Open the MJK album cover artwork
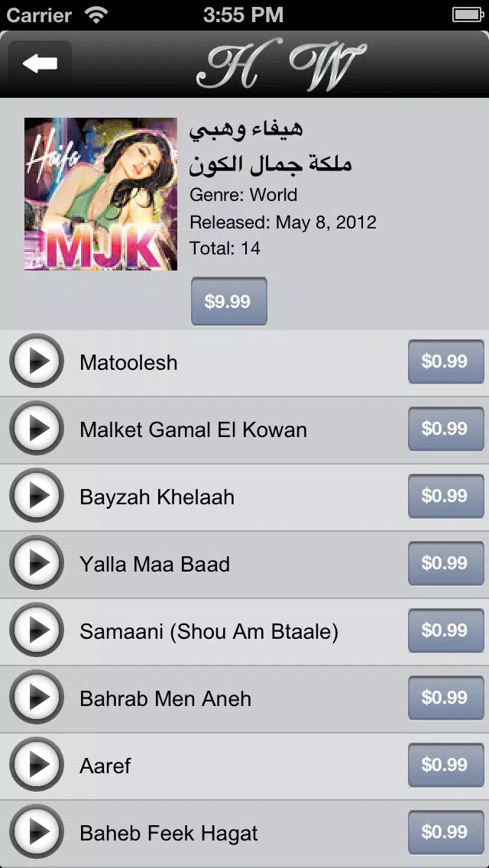Viewport: 489px width, 868px height. tap(101, 194)
